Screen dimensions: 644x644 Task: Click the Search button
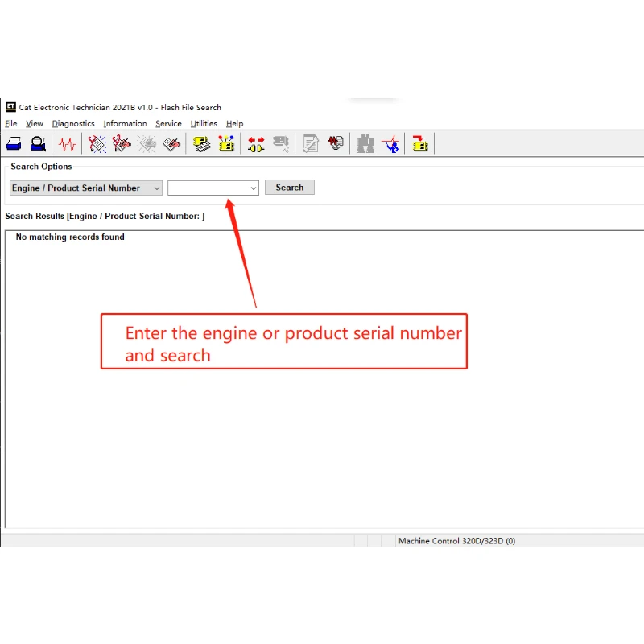[x=290, y=188]
